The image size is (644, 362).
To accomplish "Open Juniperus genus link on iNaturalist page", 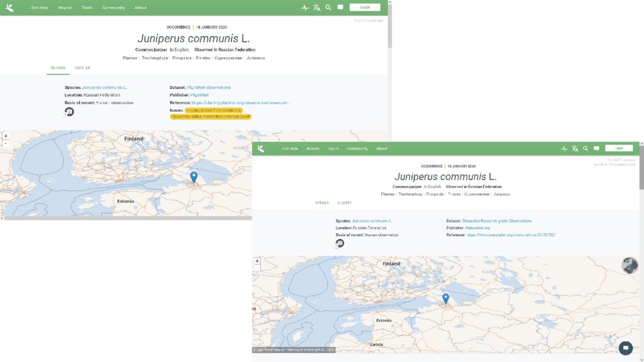I will tap(502, 194).
